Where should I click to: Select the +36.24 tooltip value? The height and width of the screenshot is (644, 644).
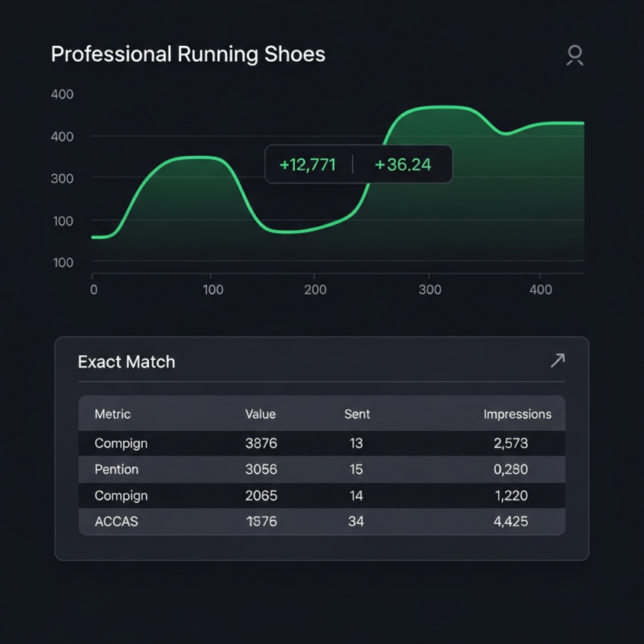tap(403, 165)
